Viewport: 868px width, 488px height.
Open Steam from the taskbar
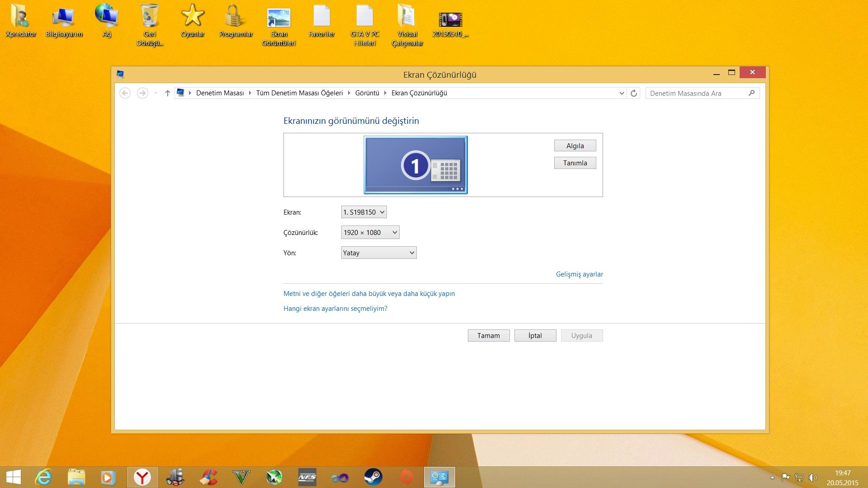coord(373,477)
